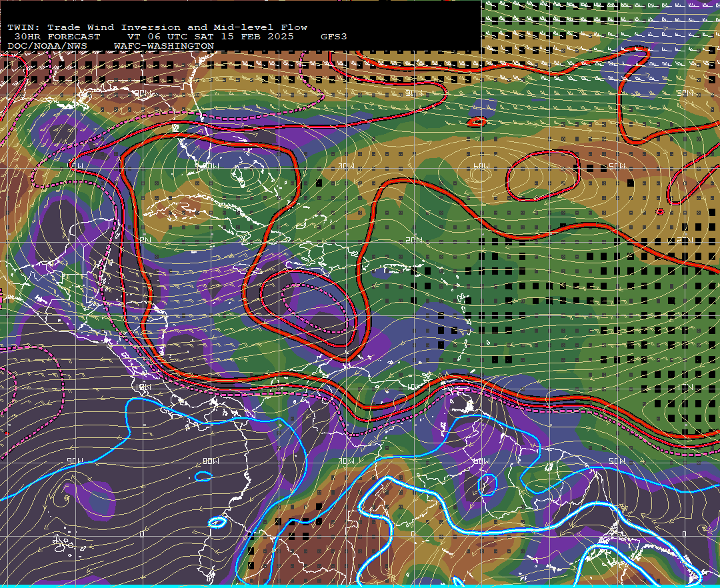Click the small red oval contour north of 60W
720x588 pixels.
coord(477,121)
